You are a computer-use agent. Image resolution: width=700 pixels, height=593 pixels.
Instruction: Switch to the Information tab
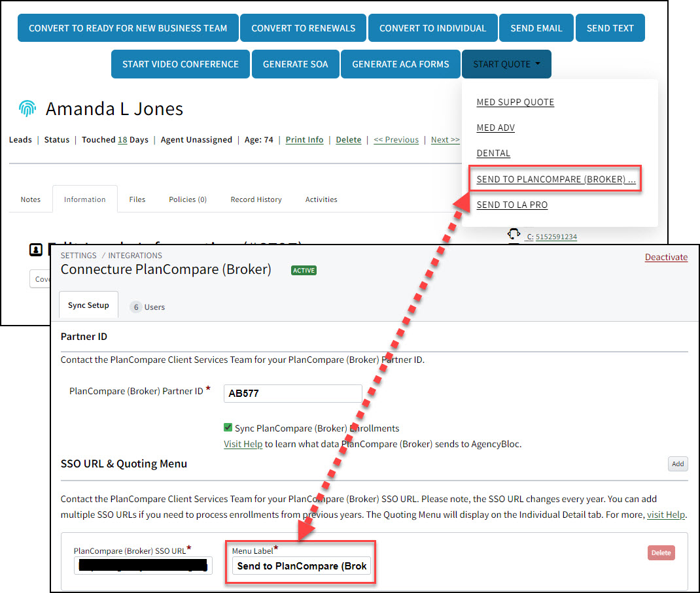85,199
